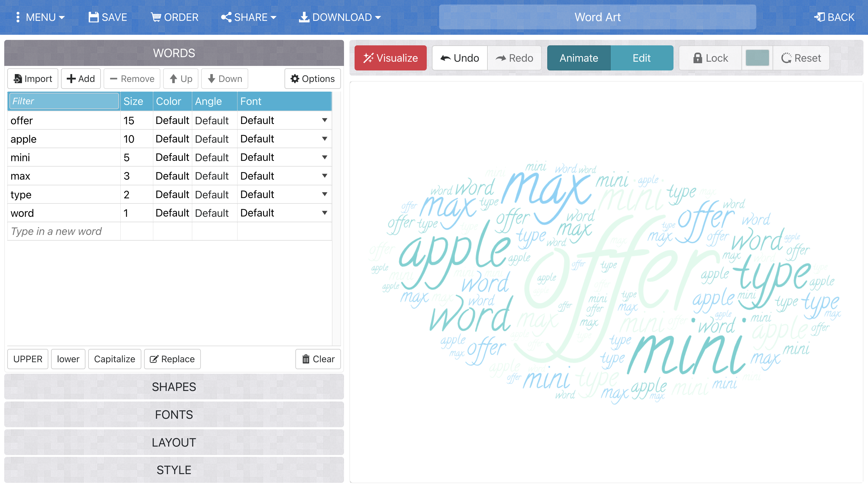Click the Replace pencil button

[172, 359]
